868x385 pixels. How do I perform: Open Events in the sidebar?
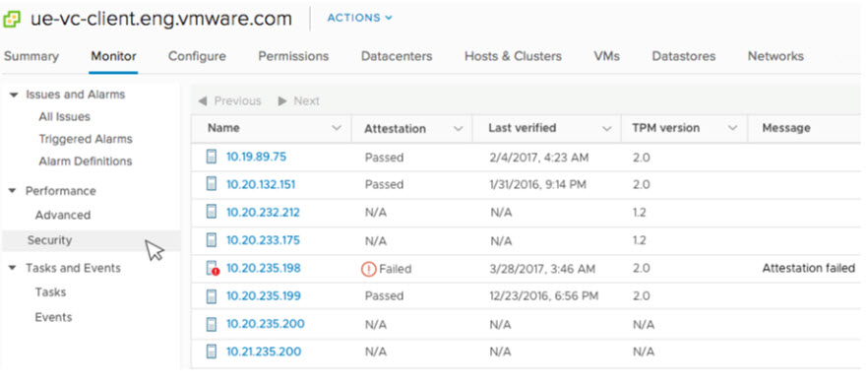point(53,317)
